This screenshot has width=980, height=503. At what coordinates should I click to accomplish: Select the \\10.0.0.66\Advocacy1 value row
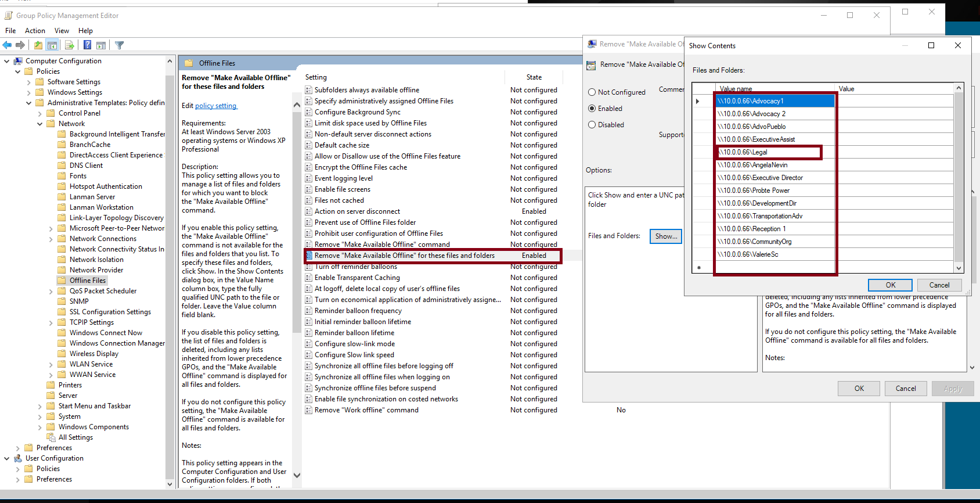pos(775,101)
